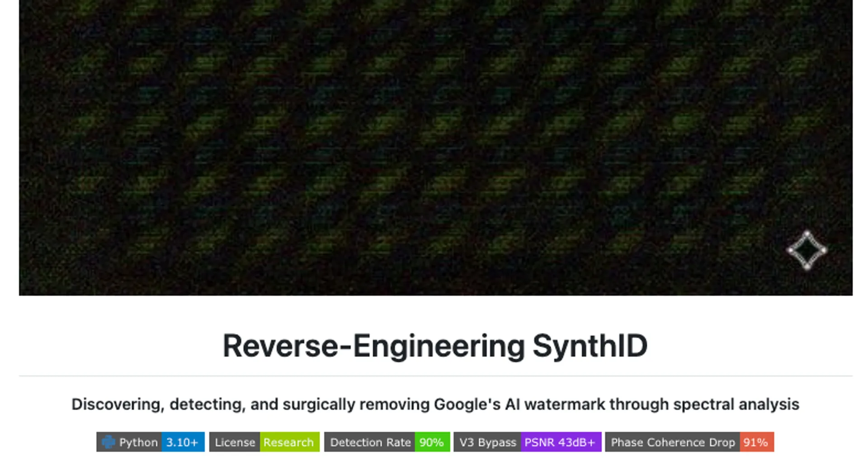Open the blue 3.10+ version badge
This screenshot has height=467, width=868.
pos(182,442)
